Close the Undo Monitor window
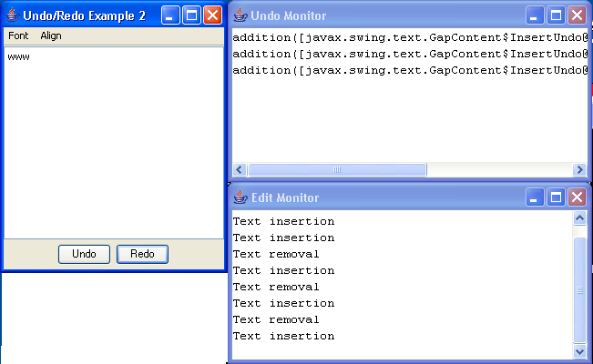This screenshot has height=364, width=593. click(x=577, y=15)
